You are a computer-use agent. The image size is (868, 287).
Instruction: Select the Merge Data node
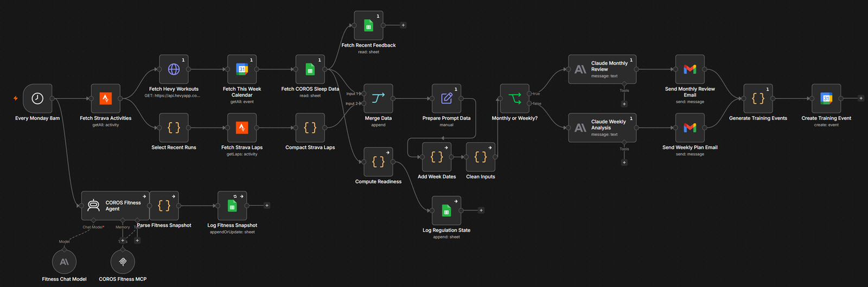pos(378,98)
